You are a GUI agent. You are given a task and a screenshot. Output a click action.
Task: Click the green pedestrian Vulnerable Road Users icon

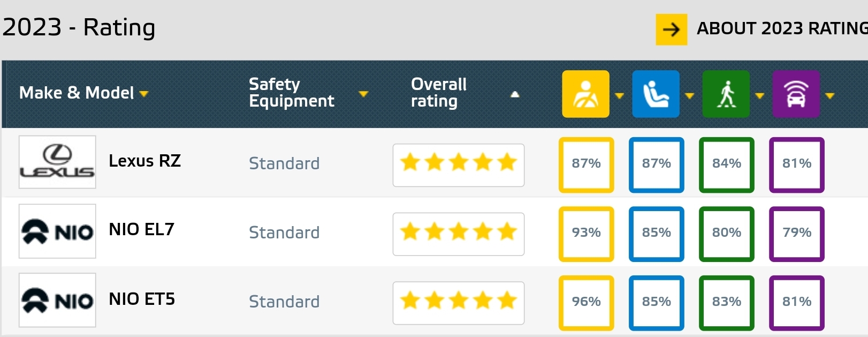click(x=726, y=94)
